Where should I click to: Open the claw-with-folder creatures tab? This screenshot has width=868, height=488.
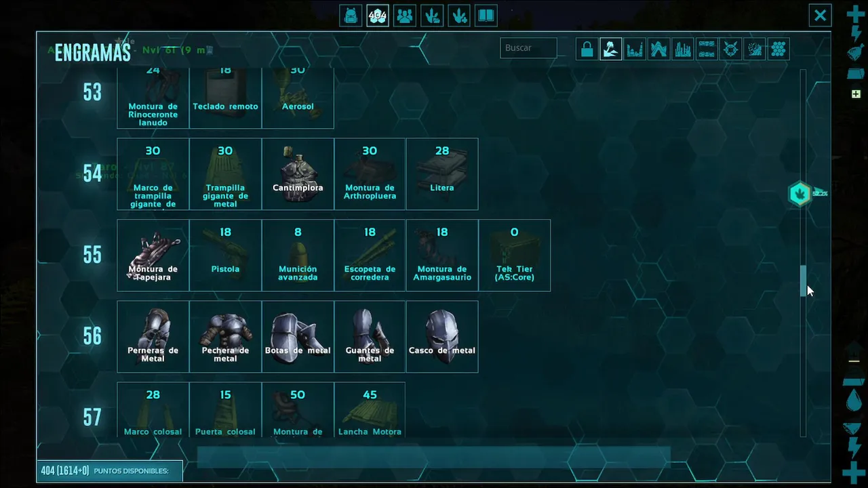click(432, 16)
